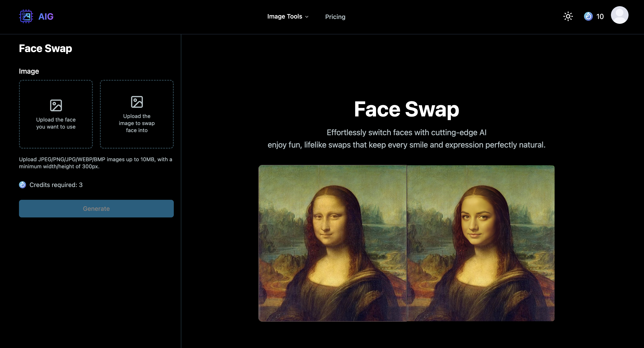This screenshot has width=644, height=348.
Task: Click 'Upload the image to swap face into' text
Action: click(137, 123)
